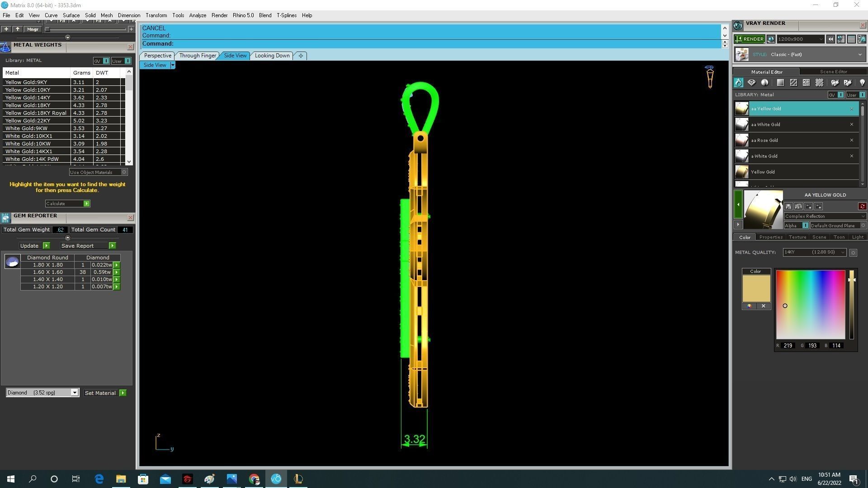Toggle User library in Metal Weights

(121, 61)
